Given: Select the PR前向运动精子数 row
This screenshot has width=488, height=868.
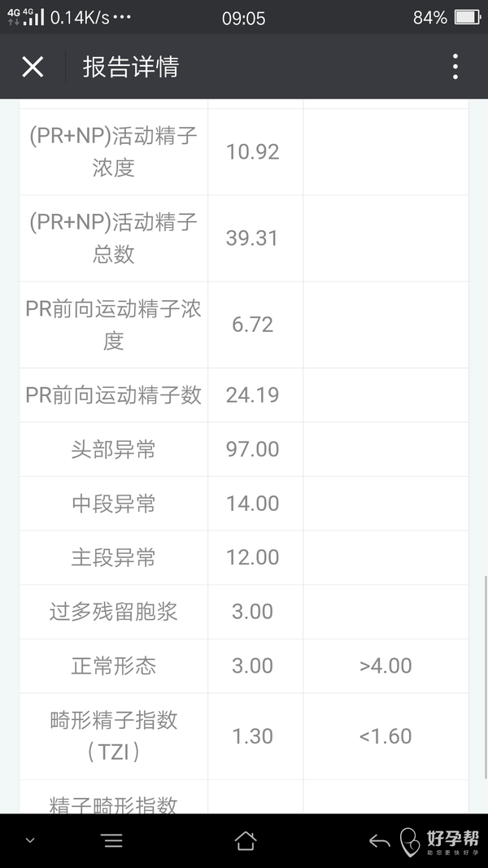Looking at the screenshot, I should pyautogui.click(x=113, y=395).
